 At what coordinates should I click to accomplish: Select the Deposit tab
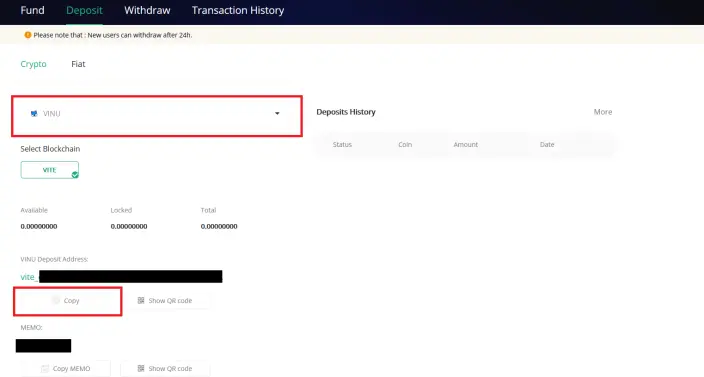tap(84, 10)
